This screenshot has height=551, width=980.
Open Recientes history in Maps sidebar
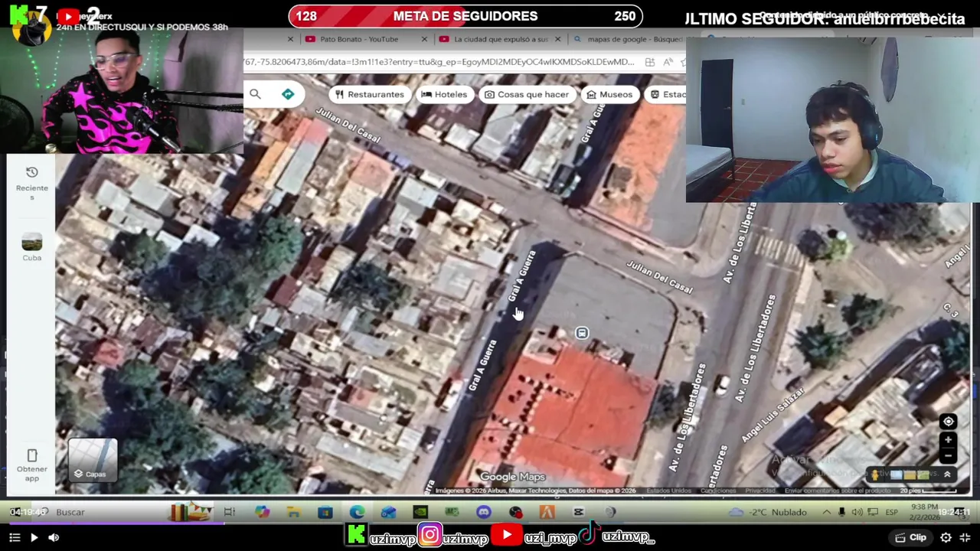pyautogui.click(x=32, y=184)
